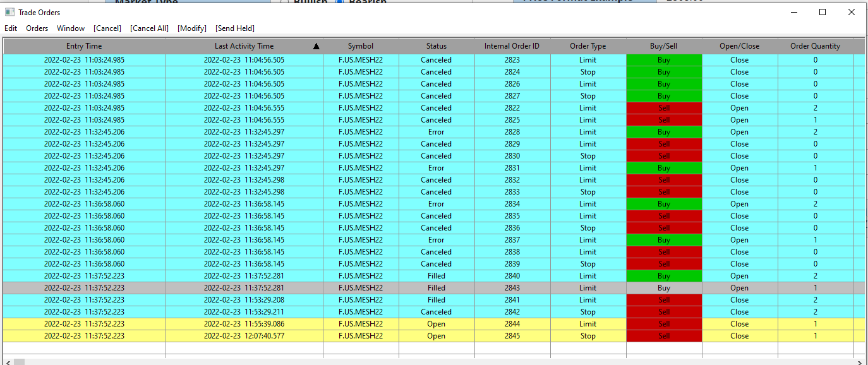868x365 pixels.
Task: Click red Sell cell of order 2822
Action: (x=664, y=108)
